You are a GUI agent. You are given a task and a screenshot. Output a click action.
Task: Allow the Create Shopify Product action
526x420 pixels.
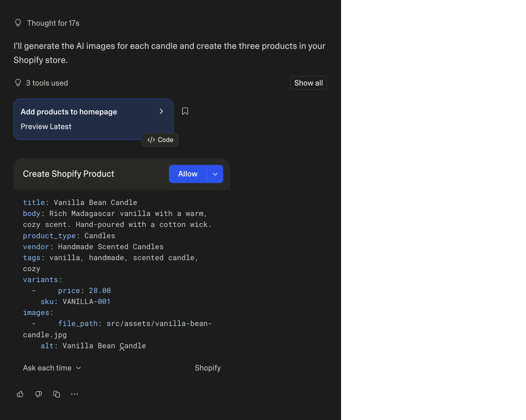coord(187,174)
